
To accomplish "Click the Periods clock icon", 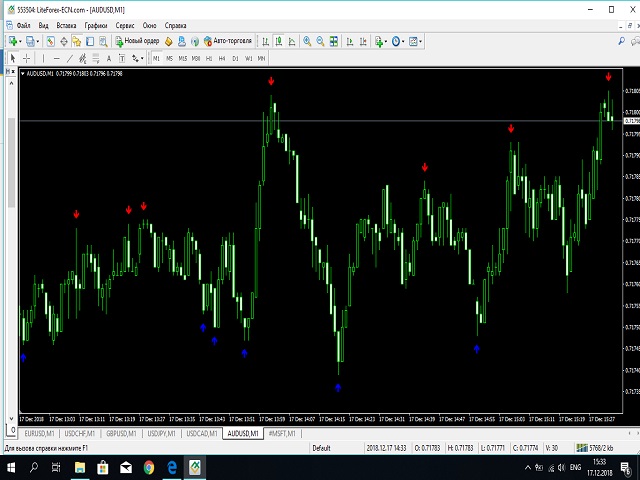I will click(x=395, y=41).
